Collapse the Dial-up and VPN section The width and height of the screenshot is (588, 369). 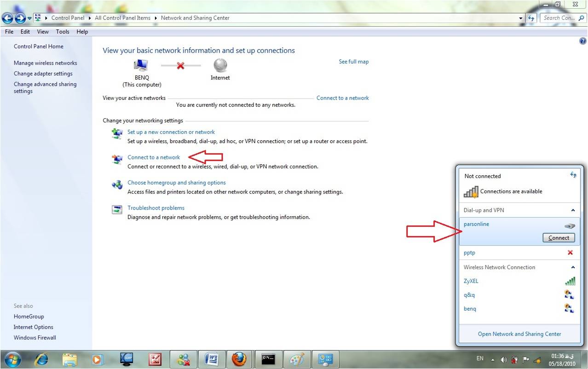point(573,210)
